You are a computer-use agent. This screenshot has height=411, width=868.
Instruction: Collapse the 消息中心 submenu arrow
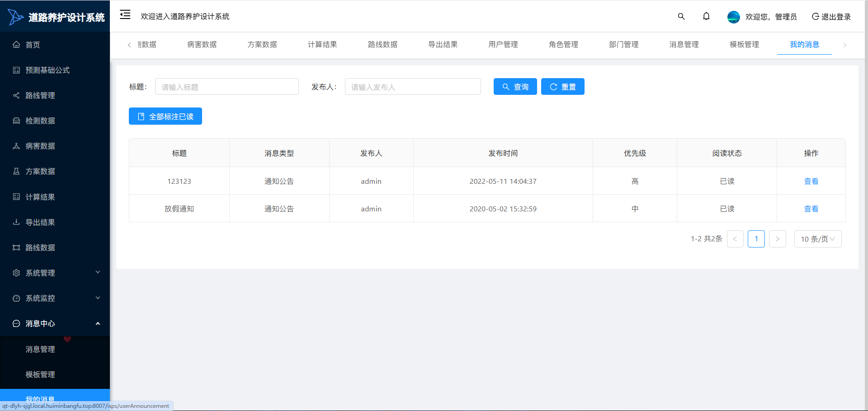coord(98,323)
